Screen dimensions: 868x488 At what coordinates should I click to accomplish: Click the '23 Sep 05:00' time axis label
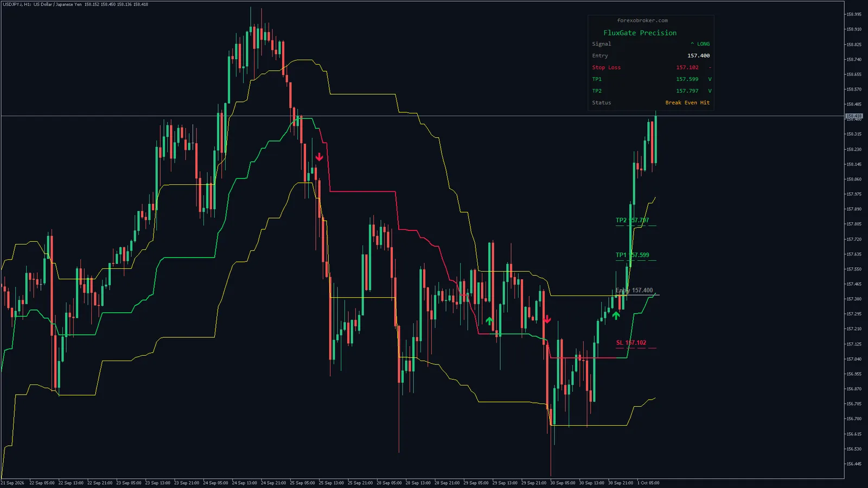(129, 483)
